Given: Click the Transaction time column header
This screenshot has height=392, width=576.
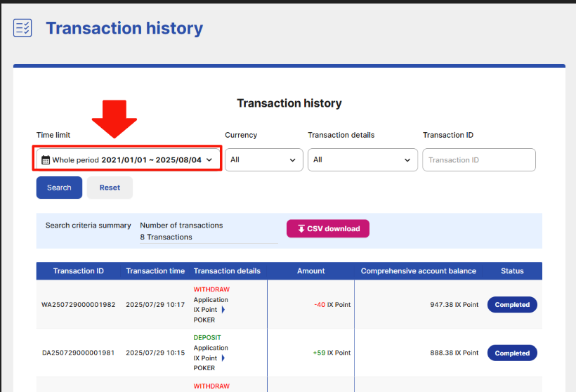Looking at the screenshot, I should [155, 271].
